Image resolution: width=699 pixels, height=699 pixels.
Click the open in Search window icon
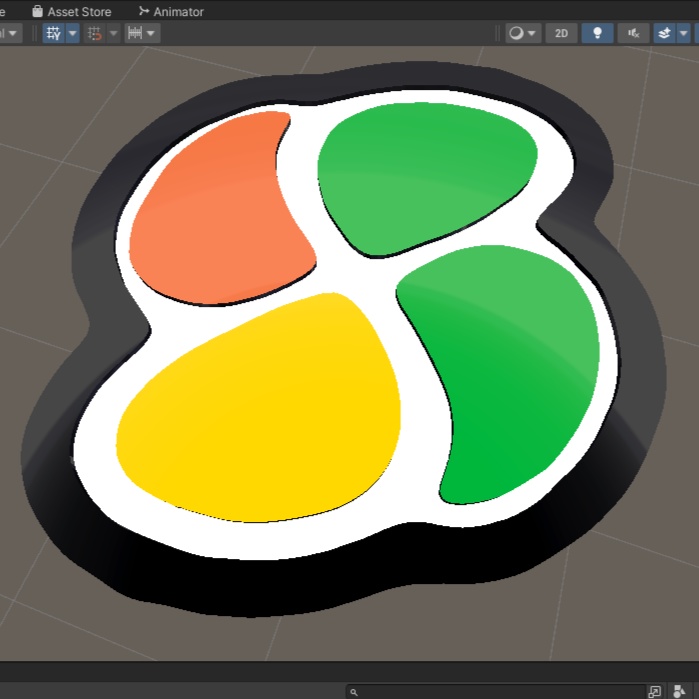[654, 692]
